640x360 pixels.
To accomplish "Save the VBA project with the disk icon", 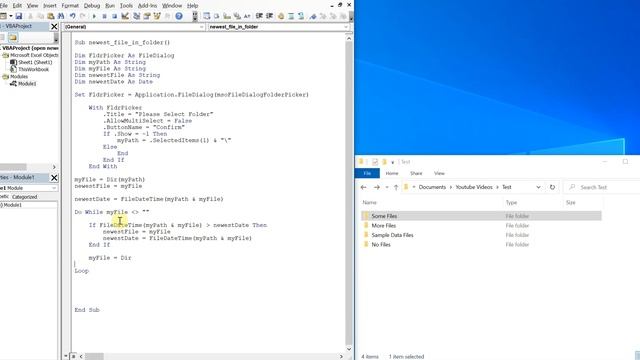I will point(19,16).
